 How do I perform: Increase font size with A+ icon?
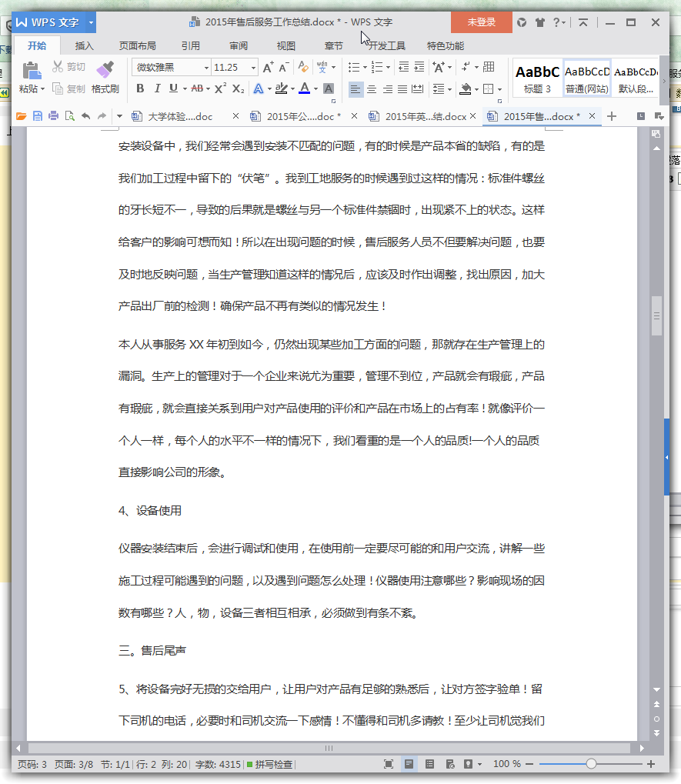[268, 67]
